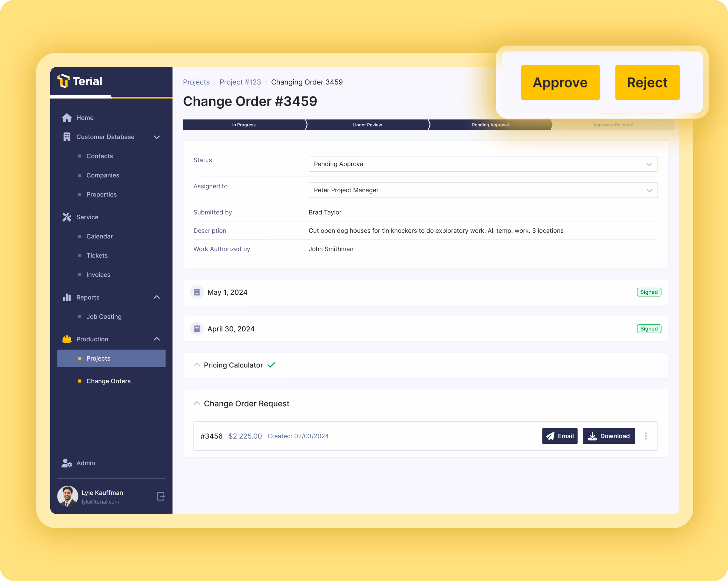
Task: Click the document icon beside May 1, 2024
Action: pyautogui.click(x=197, y=292)
